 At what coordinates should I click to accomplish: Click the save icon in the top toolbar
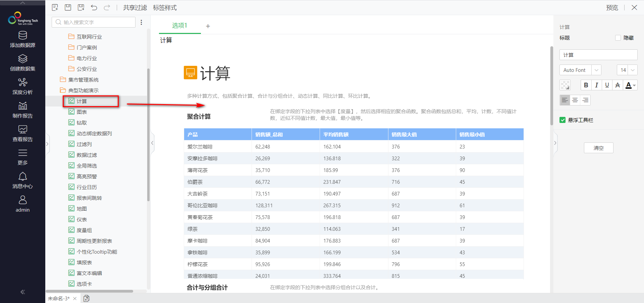point(68,7)
